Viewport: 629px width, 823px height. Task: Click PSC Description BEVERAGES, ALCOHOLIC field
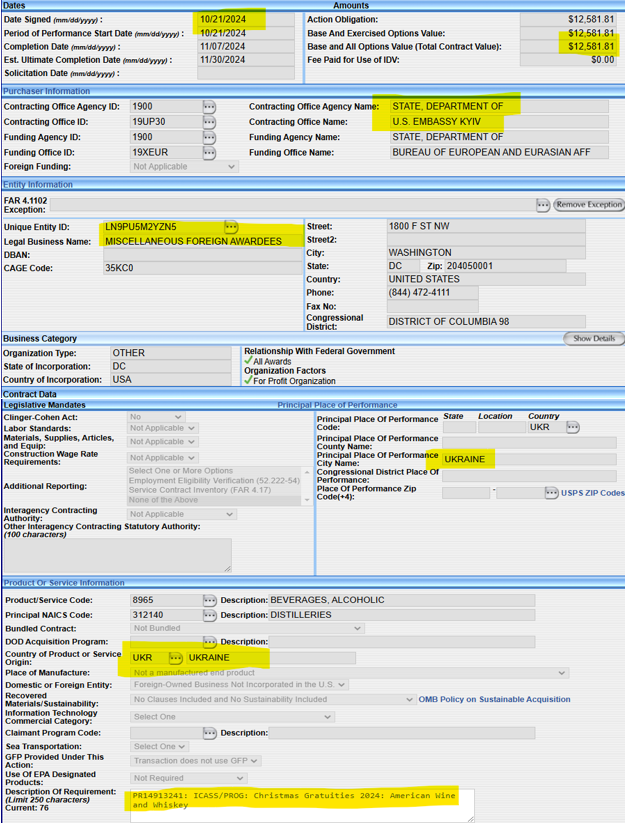click(402, 600)
